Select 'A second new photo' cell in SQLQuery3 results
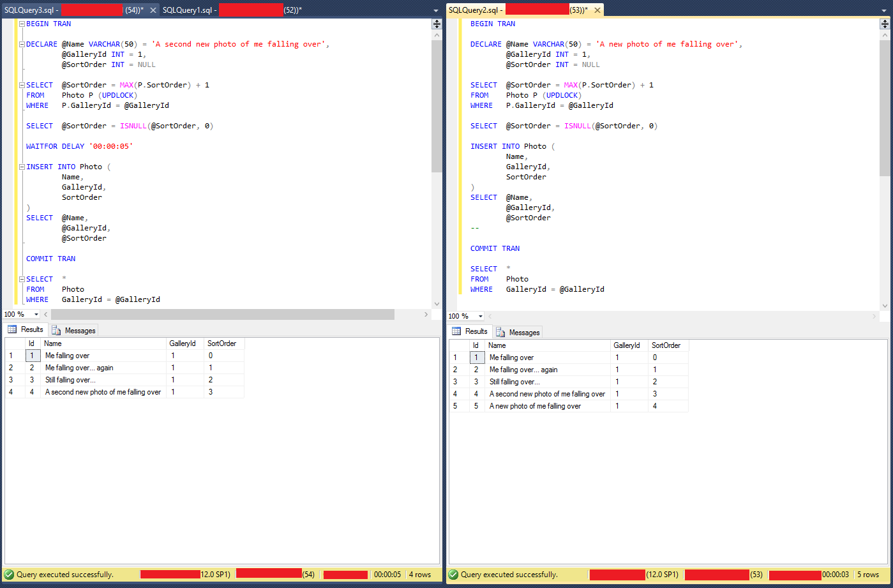This screenshot has height=588, width=893. pos(103,392)
